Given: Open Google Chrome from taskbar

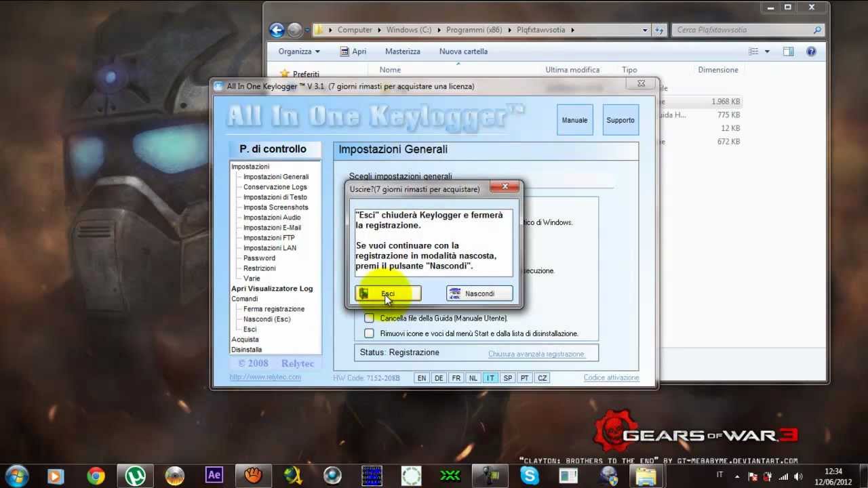Looking at the screenshot, I should [x=96, y=475].
